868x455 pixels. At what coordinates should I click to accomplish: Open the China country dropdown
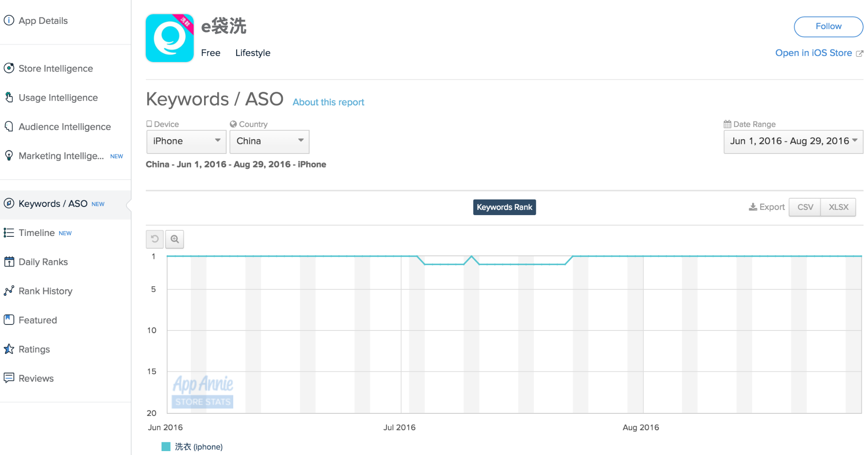[x=269, y=141]
